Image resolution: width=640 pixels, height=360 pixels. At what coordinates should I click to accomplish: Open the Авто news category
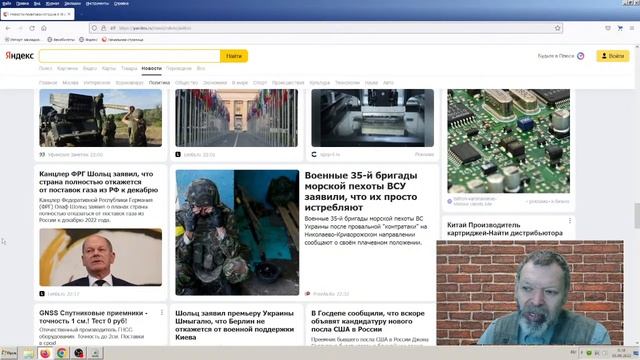388,82
